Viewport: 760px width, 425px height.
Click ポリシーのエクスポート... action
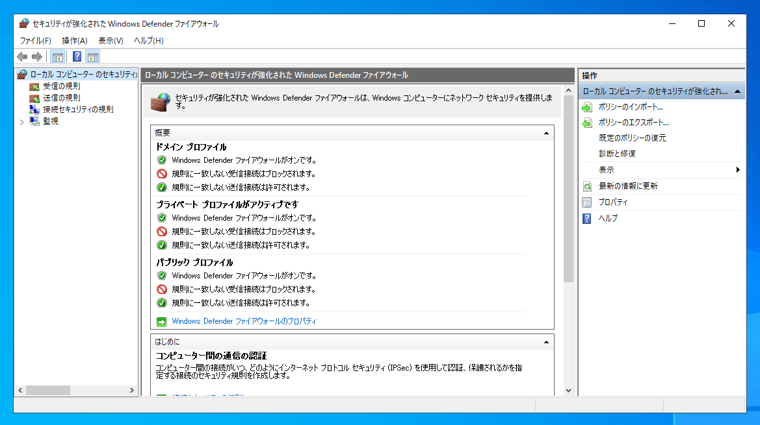[x=633, y=123]
